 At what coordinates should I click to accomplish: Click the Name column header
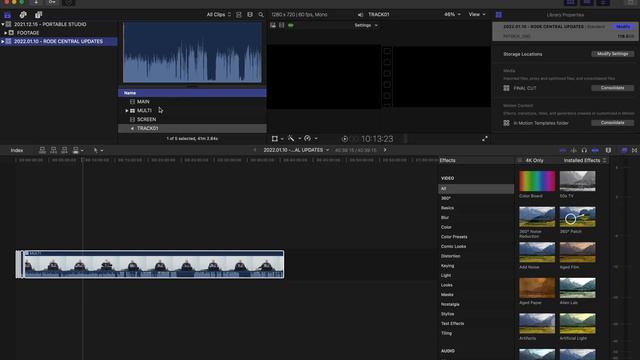[192, 93]
